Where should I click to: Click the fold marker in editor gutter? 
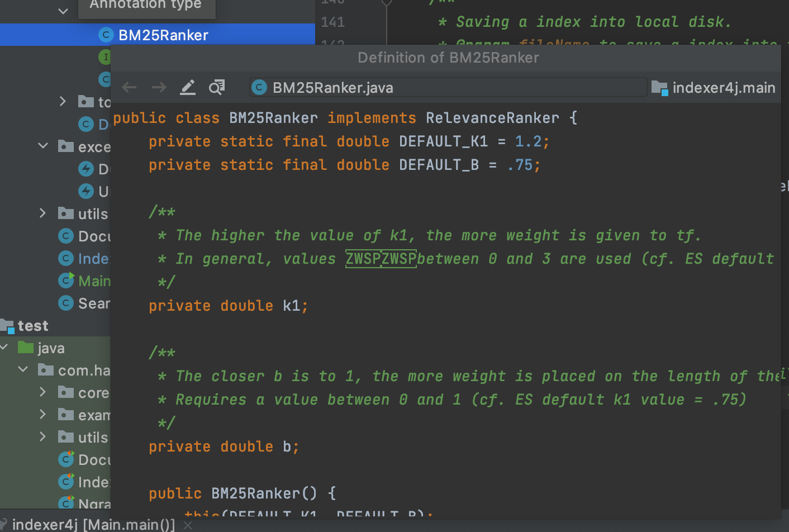click(386, 3)
